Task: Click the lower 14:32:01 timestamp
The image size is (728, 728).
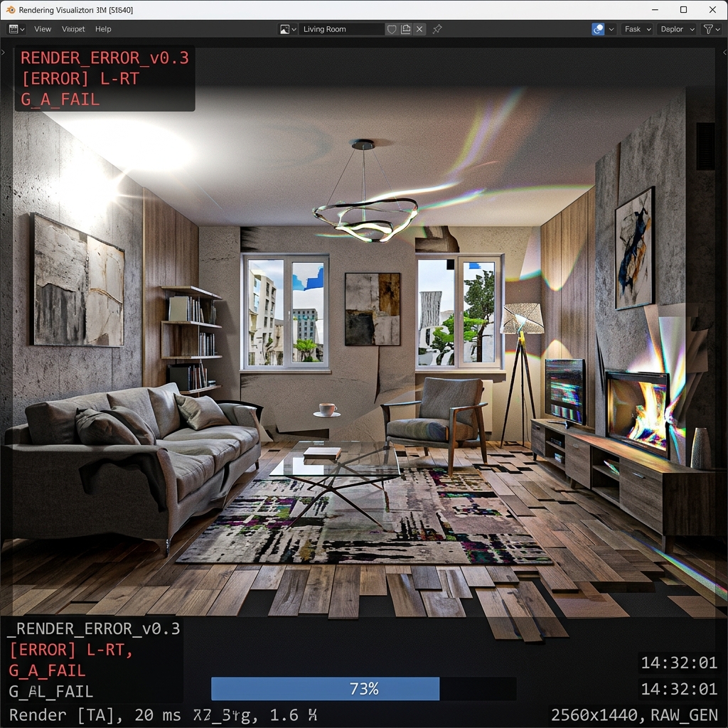Action: pos(679,689)
